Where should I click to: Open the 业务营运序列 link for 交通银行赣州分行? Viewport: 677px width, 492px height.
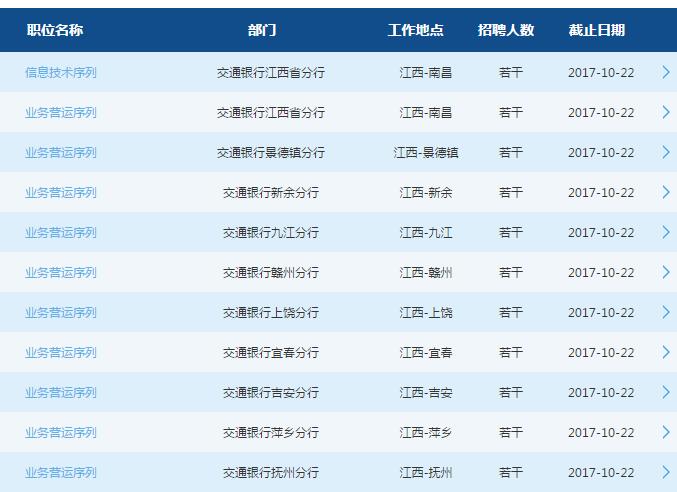[x=61, y=273]
